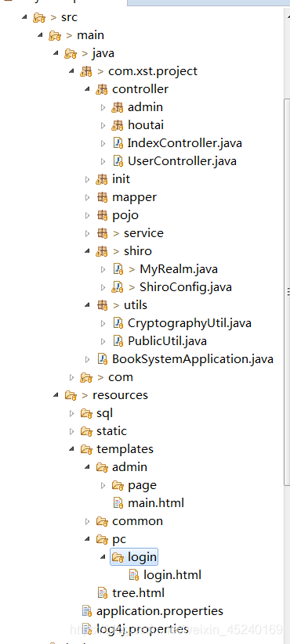The height and width of the screenshot is (644, 290).
Task: Click the BookSystemApplication.java file icon
Action: (103, 359)
